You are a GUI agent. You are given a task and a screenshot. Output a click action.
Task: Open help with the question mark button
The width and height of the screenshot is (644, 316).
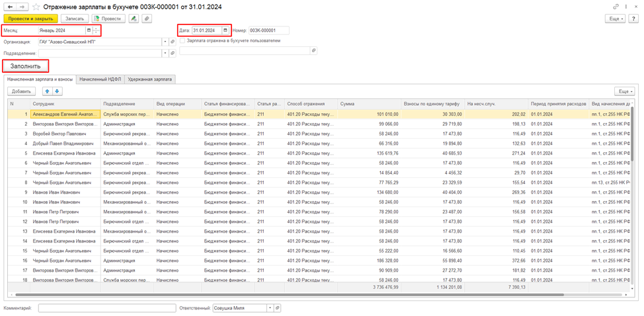click(633, 19)
